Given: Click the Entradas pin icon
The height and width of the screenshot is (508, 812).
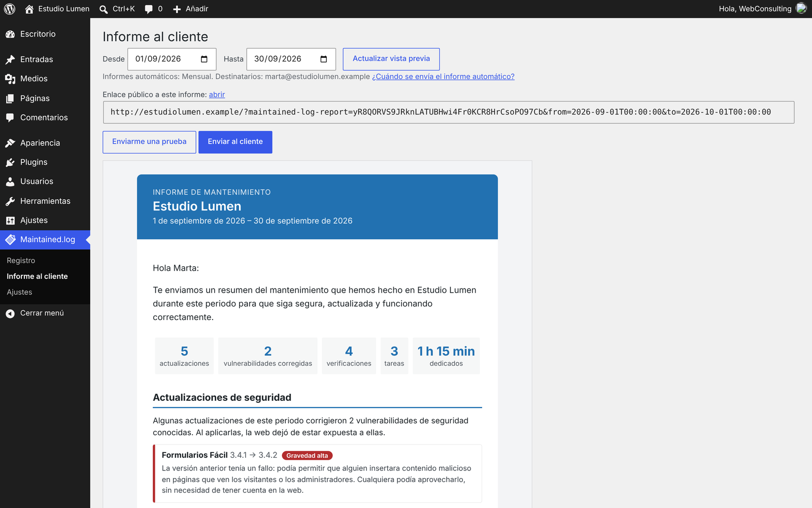Looking at the screenshot, I should (10, 59).
